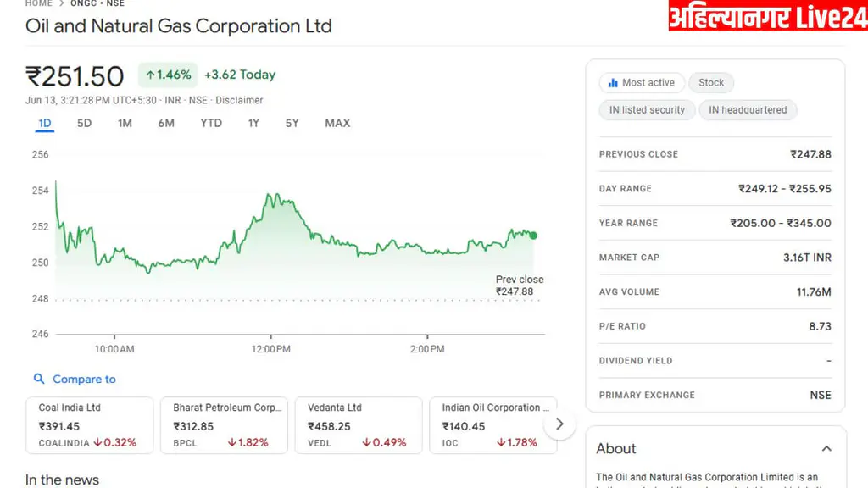868x488 pixels.
Task: Switch to the 5D chart range
Action: [84, 123]
